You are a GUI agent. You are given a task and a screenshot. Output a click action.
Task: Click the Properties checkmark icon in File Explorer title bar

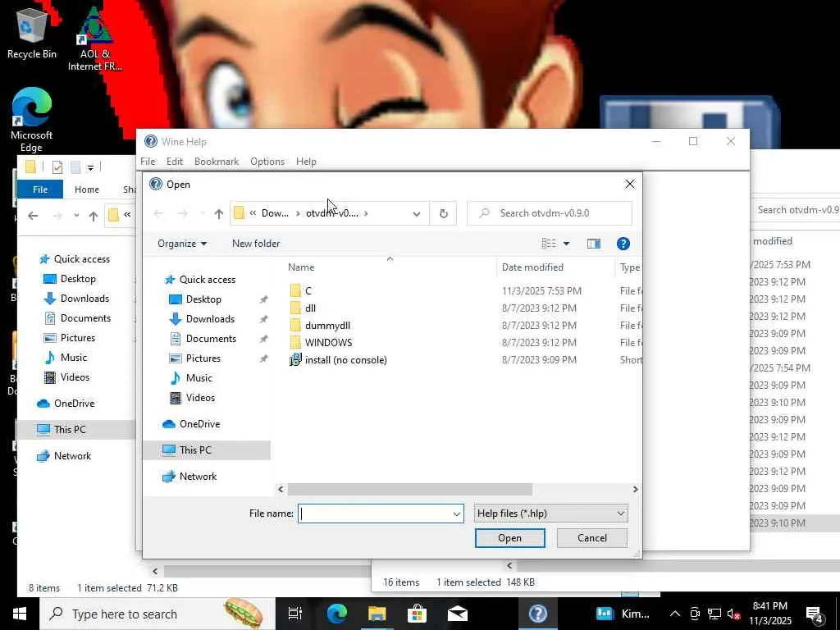coord(57,167)
